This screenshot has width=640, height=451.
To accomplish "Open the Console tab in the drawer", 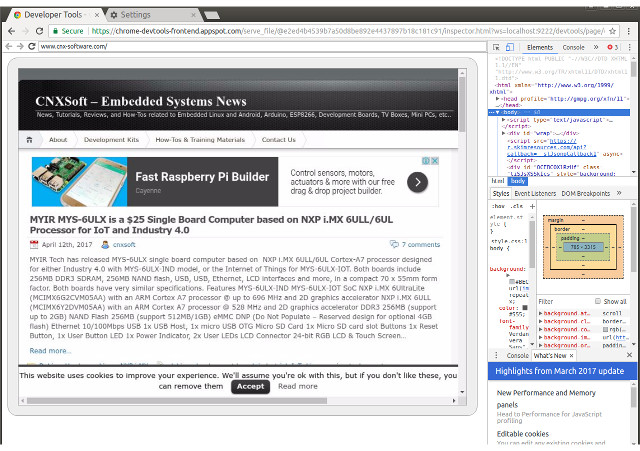I will click(518, 355).
